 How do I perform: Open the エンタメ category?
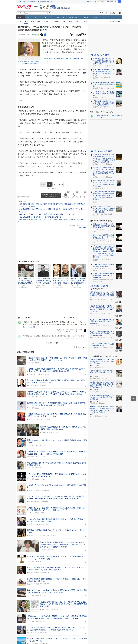47,21
